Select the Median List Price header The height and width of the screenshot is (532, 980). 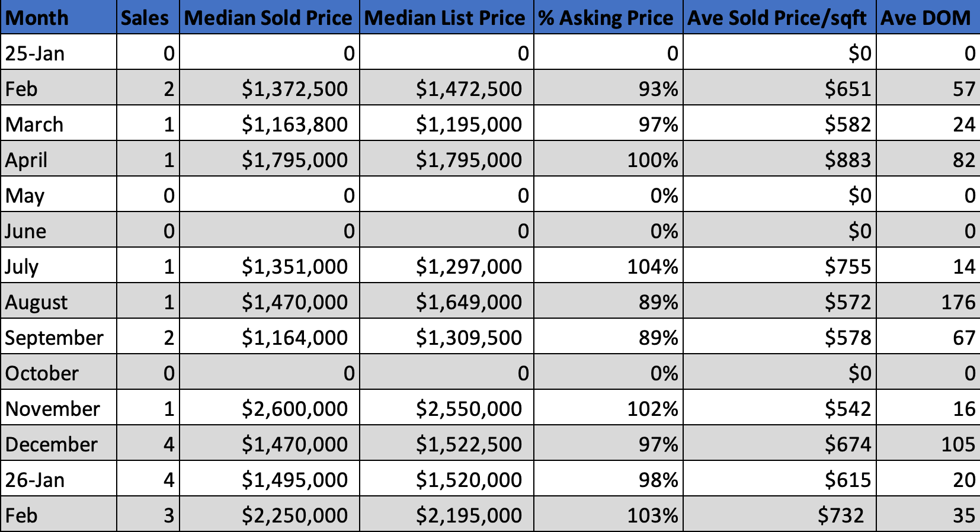(x=445, y=18)
